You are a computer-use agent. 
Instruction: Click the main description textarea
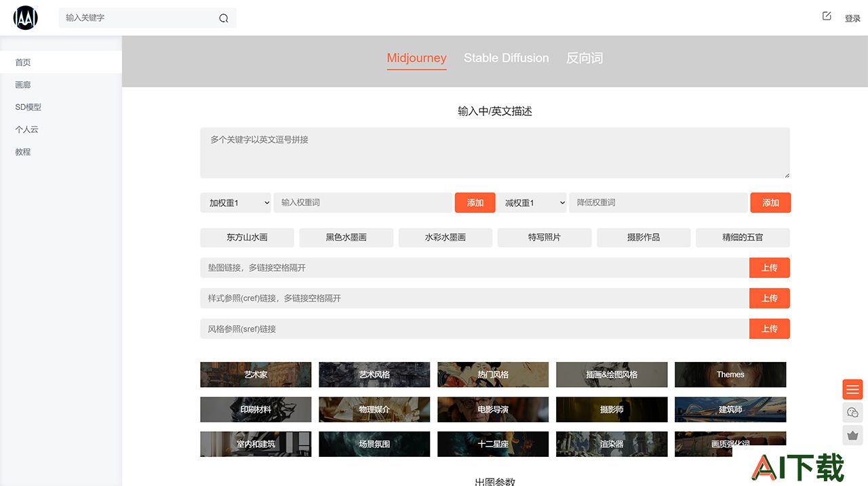495,153
